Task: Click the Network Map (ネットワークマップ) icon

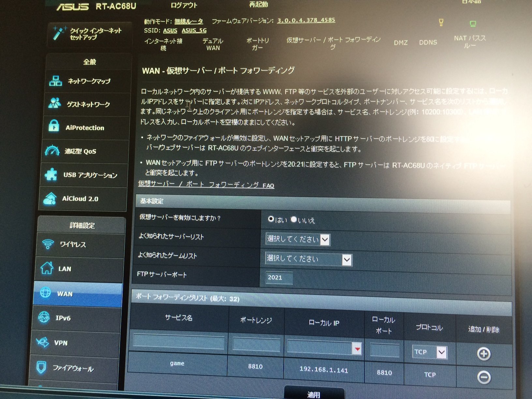Action: 55,81
